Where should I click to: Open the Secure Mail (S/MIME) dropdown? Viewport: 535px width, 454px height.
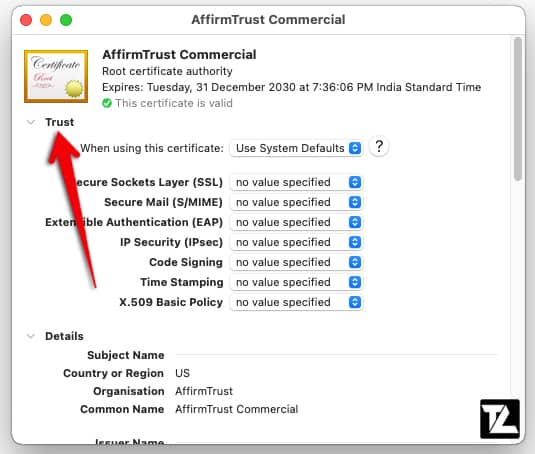click(296, 202)
